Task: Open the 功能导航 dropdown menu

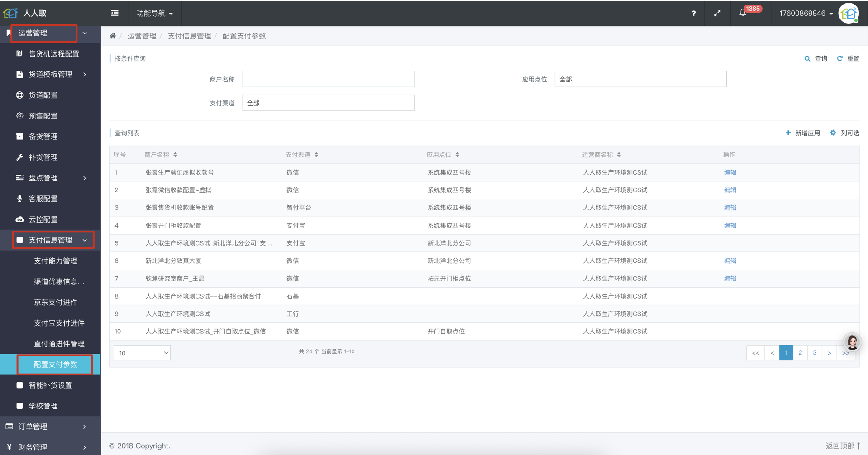Action: point(154,13)
